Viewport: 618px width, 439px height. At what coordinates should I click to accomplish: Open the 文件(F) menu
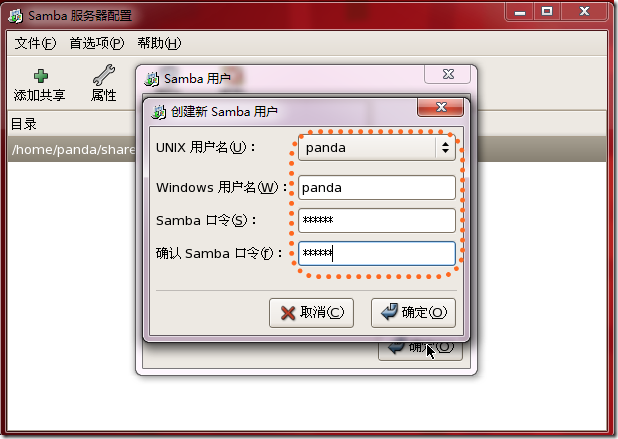35,43
